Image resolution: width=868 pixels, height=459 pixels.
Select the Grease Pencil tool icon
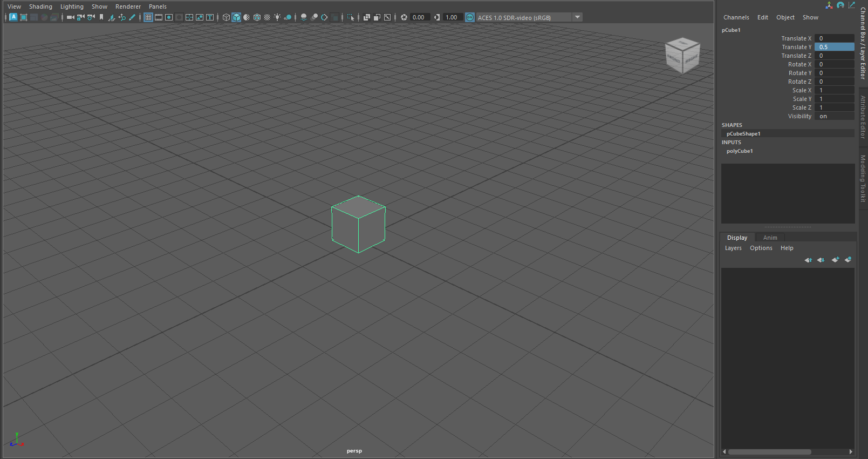click(x=132, y=17)
